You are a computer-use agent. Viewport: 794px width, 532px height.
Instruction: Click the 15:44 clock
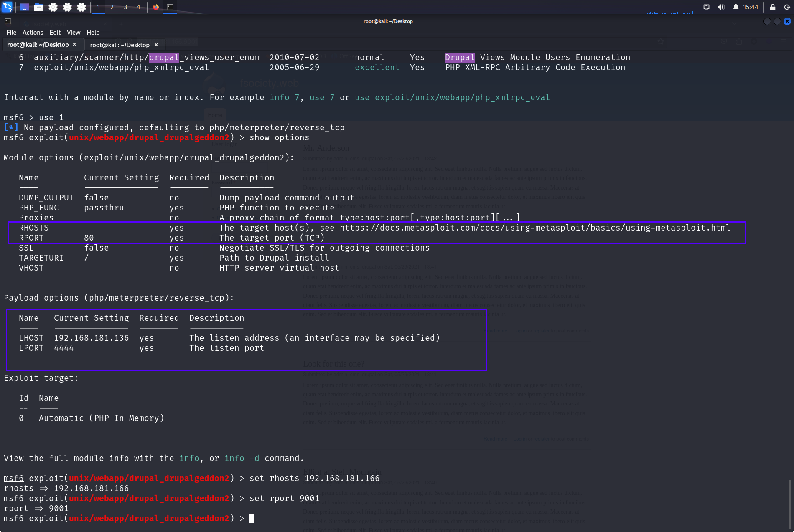click(x=751, y=7)
